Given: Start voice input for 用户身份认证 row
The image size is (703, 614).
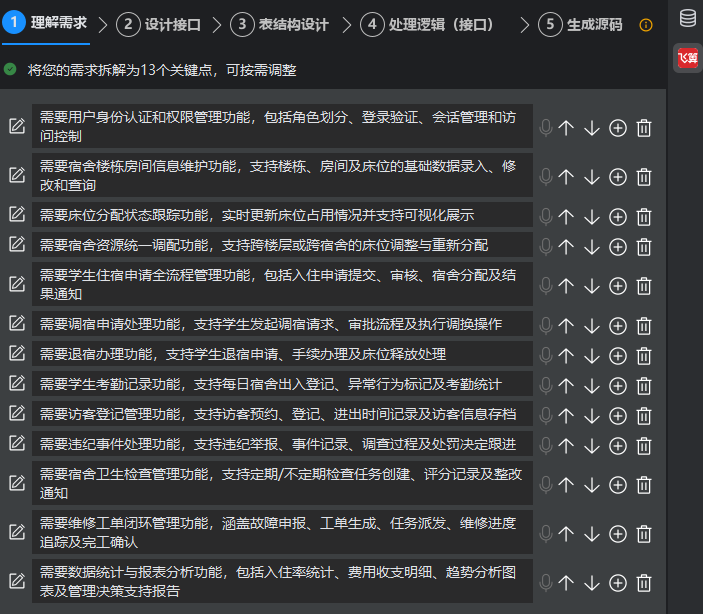Looking at the screenshot, I should tap(546, 128).
